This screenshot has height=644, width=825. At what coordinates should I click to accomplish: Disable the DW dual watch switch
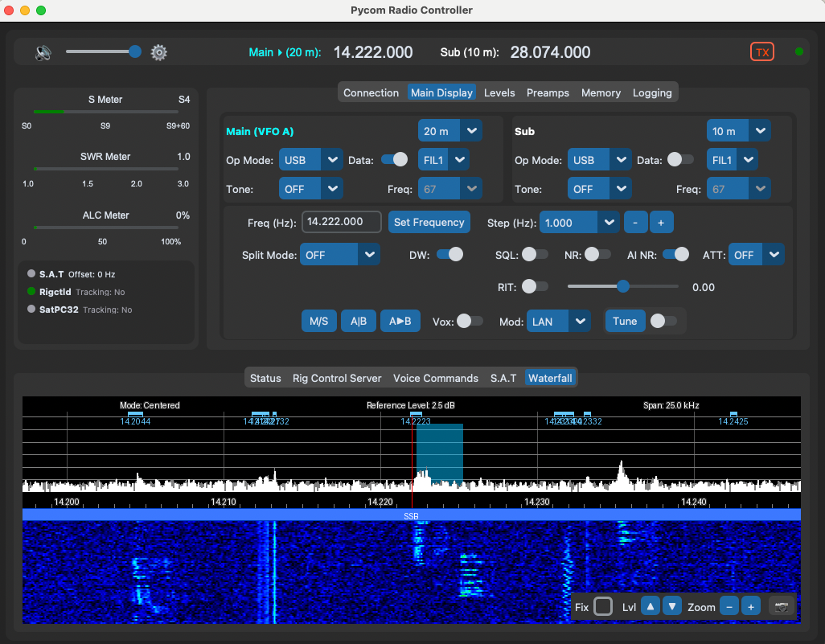[449, 255]
